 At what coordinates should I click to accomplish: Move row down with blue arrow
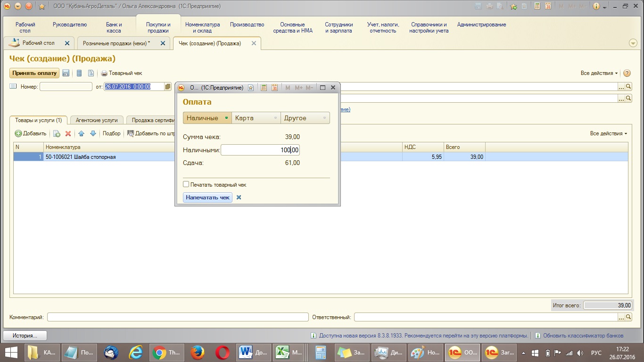point(93,133)
